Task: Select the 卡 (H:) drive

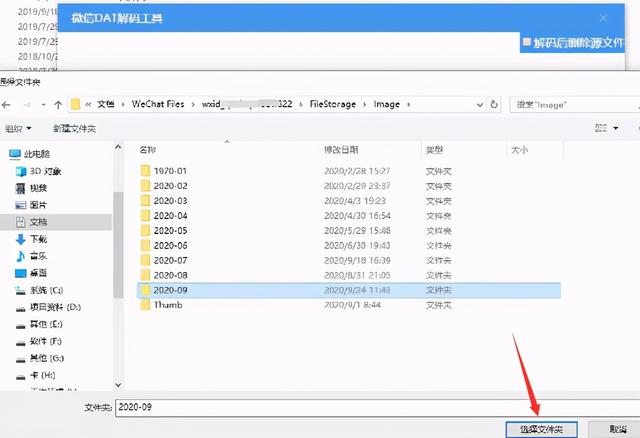Action: [x=36, y=375]
